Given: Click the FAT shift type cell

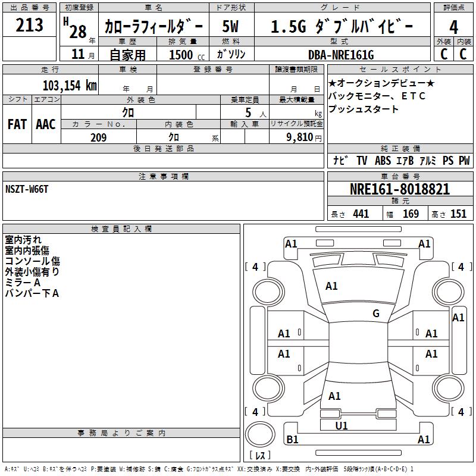Looking at the screenshot, I should pos(17,124).
